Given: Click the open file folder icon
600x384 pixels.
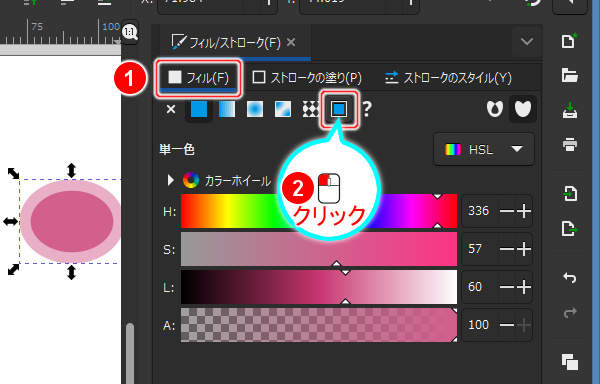Looking at the screenshot, I should [x=569, y=75].
